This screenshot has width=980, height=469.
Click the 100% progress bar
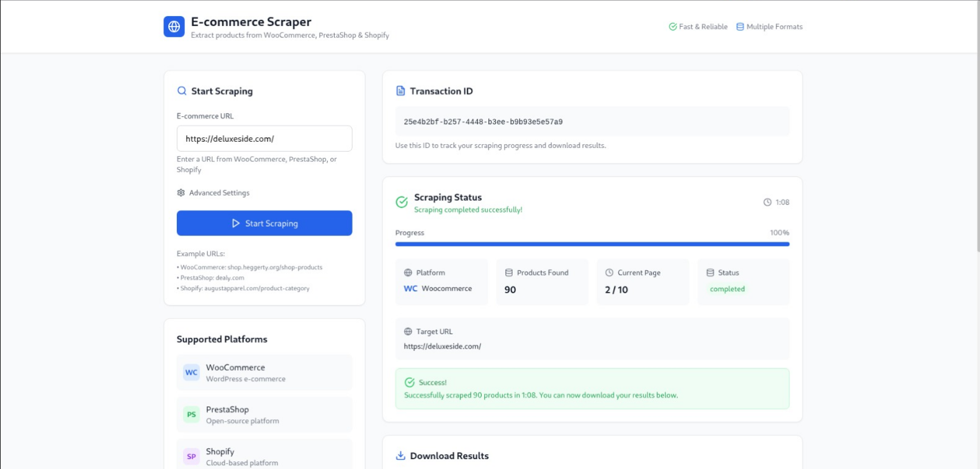point(592,244)
